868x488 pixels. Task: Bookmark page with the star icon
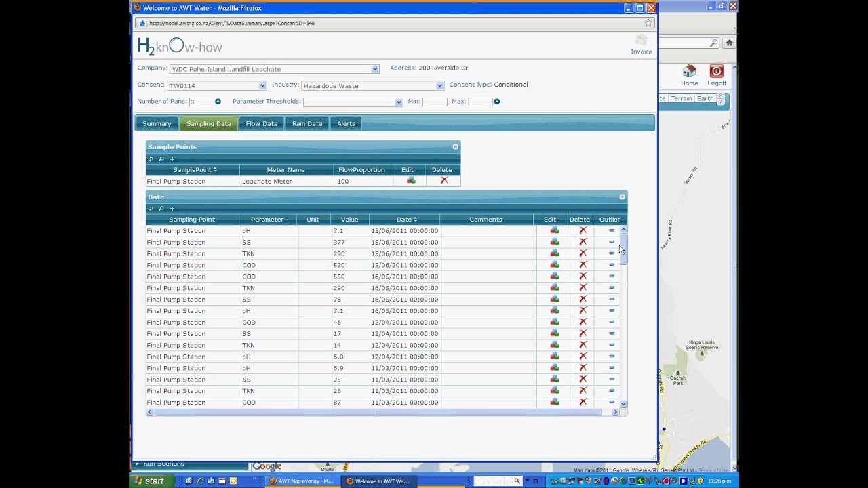648,23
